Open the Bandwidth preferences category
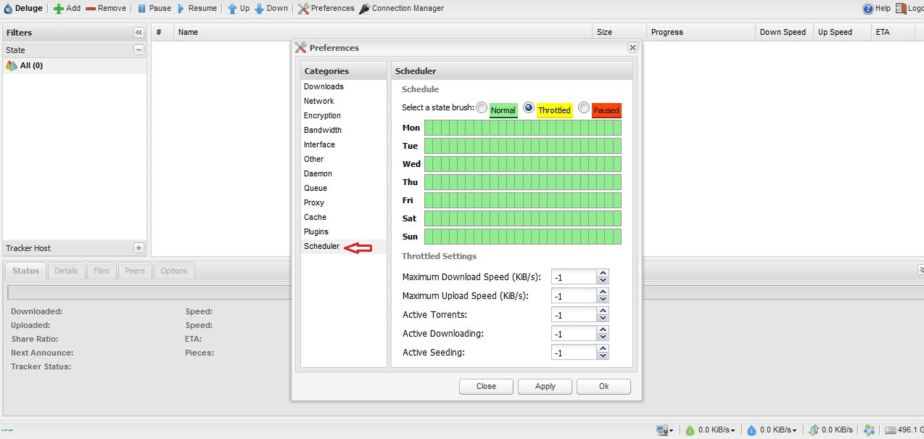Screen dimensions: 924x439 pos(322,130)
